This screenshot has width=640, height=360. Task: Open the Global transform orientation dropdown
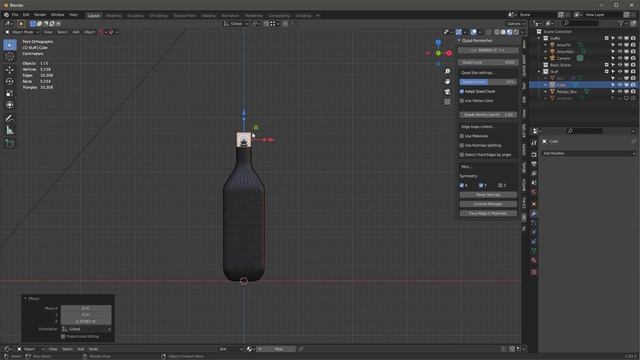236,24
